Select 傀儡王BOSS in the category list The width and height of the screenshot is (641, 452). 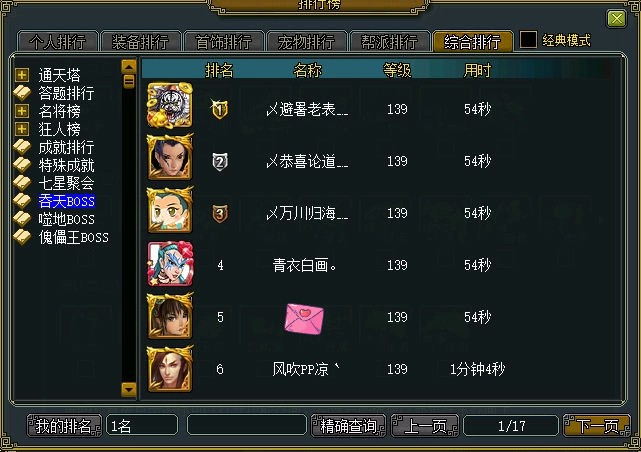point(74,237)
